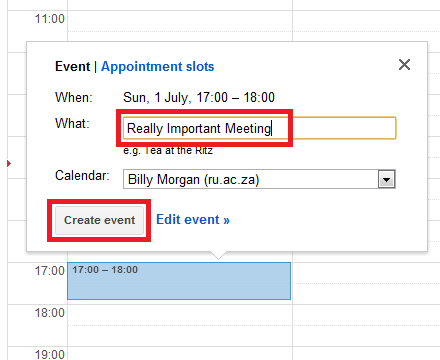Click the 17:00 time label
440x360 pixels.
[x=50, y=271]
